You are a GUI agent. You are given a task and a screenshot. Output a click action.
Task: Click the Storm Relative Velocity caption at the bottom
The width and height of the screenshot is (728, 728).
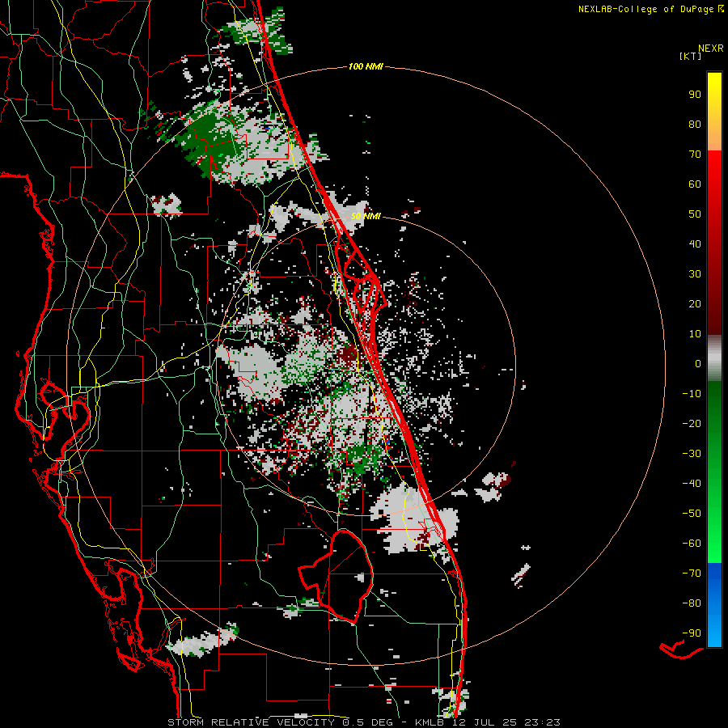pos(363,722)
